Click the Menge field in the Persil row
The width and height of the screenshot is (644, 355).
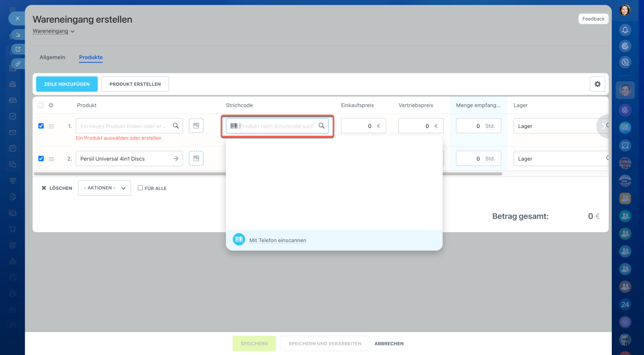(x=478, y=159)
